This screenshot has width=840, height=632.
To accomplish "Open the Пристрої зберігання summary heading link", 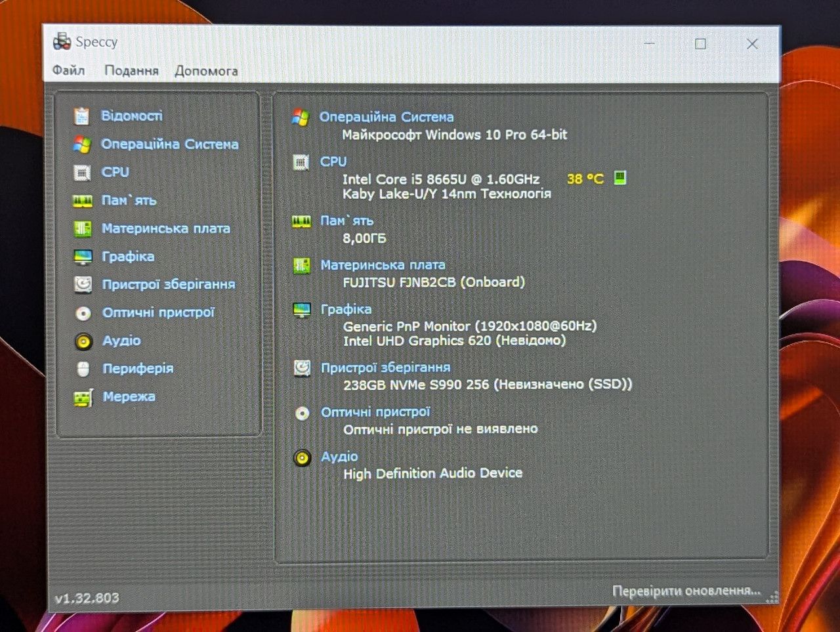I will 386,368.
